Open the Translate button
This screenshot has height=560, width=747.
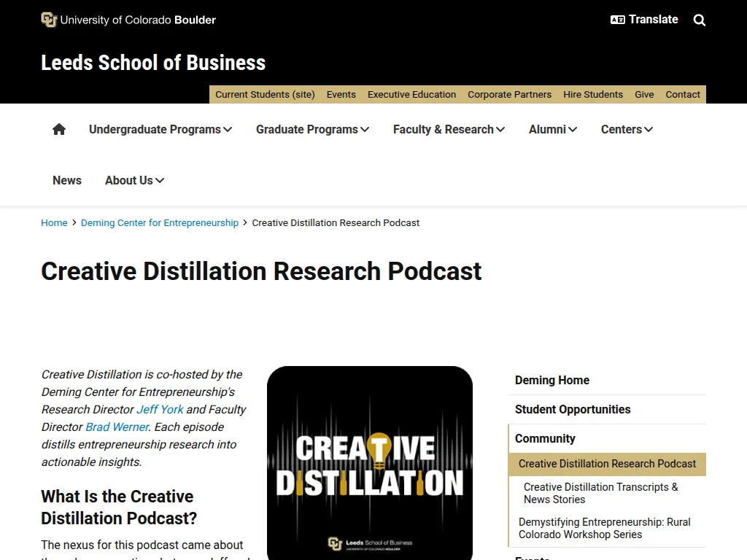pos(644,20)
